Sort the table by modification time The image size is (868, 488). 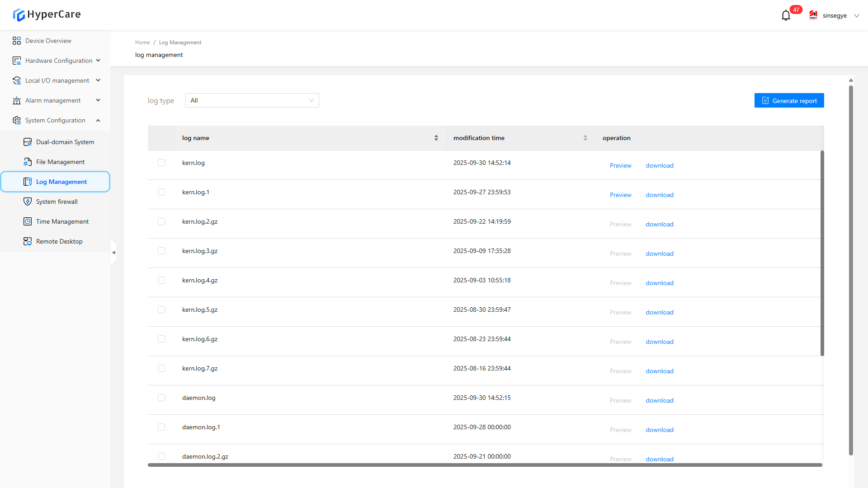(585, 138)
